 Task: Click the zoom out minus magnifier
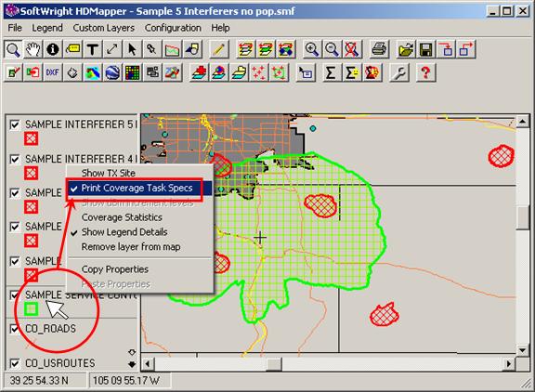click(x=332, y=49)
